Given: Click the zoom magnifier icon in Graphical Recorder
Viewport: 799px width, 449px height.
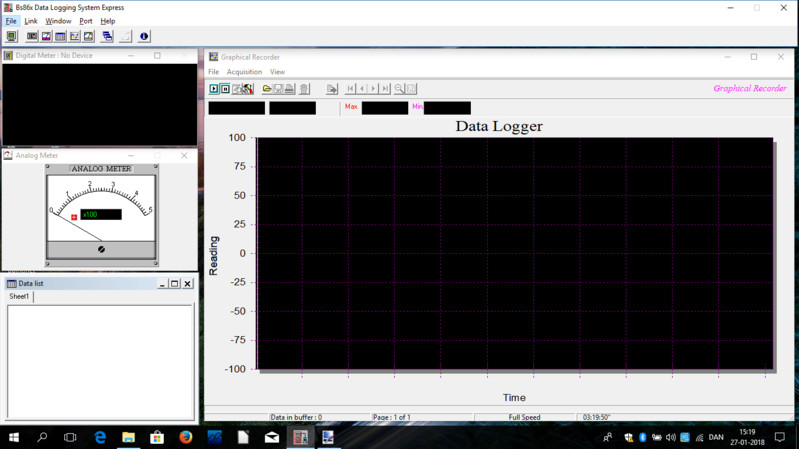Looking at the screenshot, I should 399,89.
